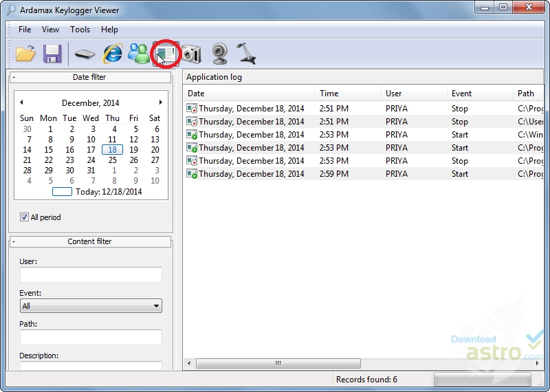The image size is (550, 392).
Task: Open the Tools menu
Action: [x=80, y=30]
